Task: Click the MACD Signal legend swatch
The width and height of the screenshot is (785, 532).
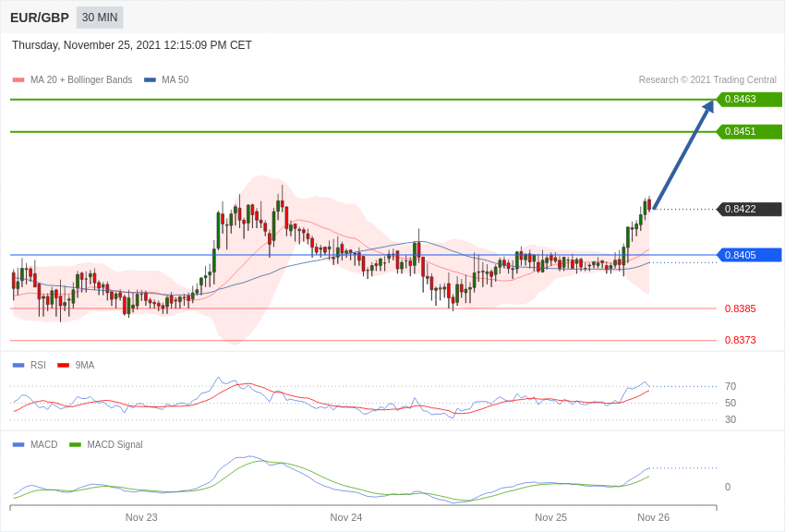Action: tap(75, 445)
